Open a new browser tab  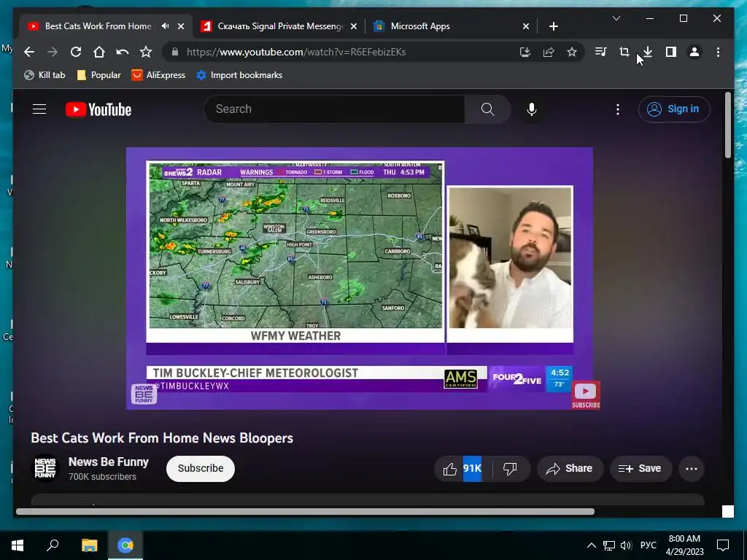pos(553,26)
